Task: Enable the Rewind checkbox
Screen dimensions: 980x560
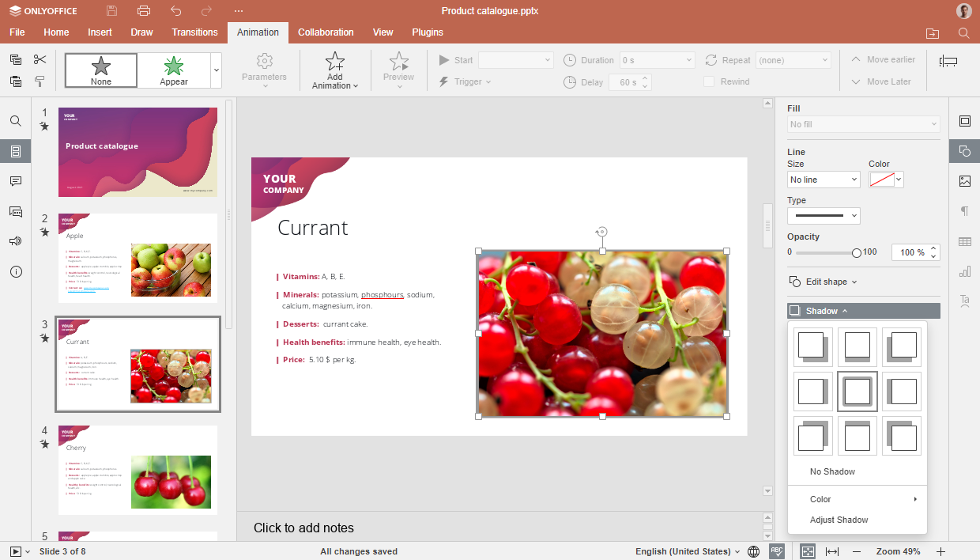Action: click(x=709, y=81)
